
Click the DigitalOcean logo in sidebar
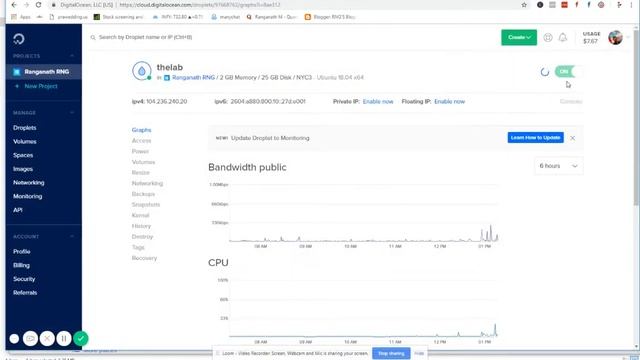pos(19,39)
